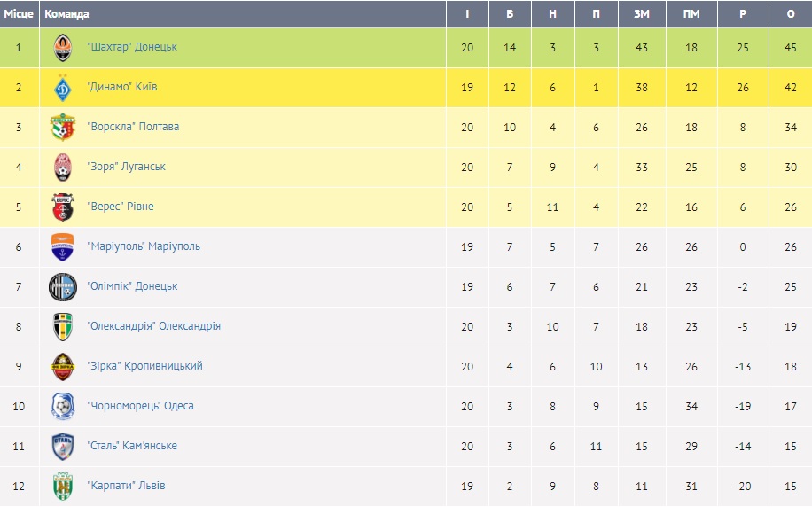
Task: Click the Olimpik Donetsk round crest
Action: pyautogui.click(x=63, y=287)
